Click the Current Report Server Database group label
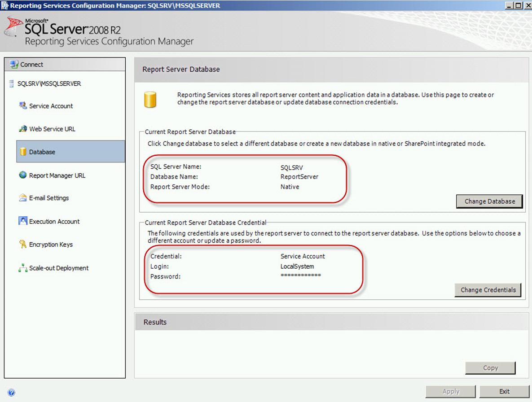 (x=190, y=131)
